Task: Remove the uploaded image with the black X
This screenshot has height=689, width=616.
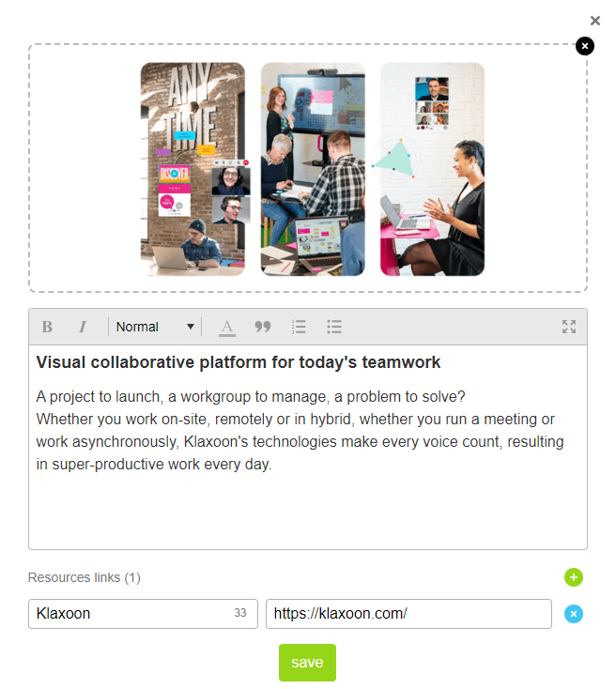Action: (585, 46)
